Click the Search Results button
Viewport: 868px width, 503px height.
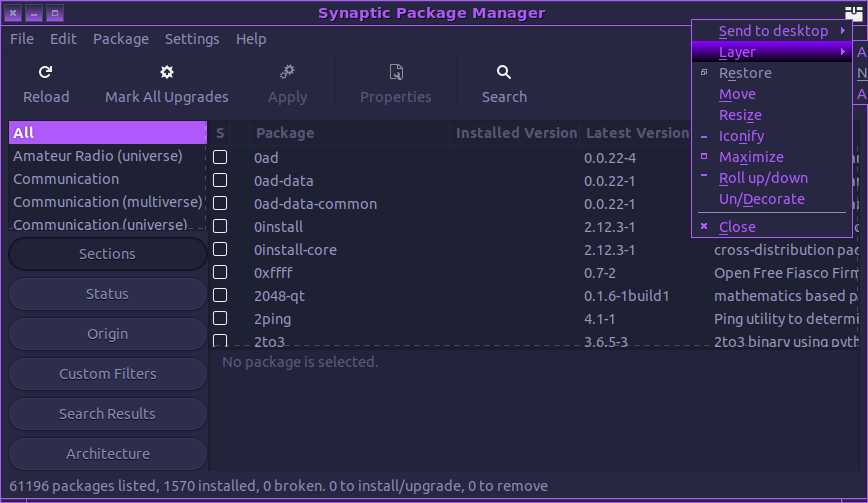point(107,413)
